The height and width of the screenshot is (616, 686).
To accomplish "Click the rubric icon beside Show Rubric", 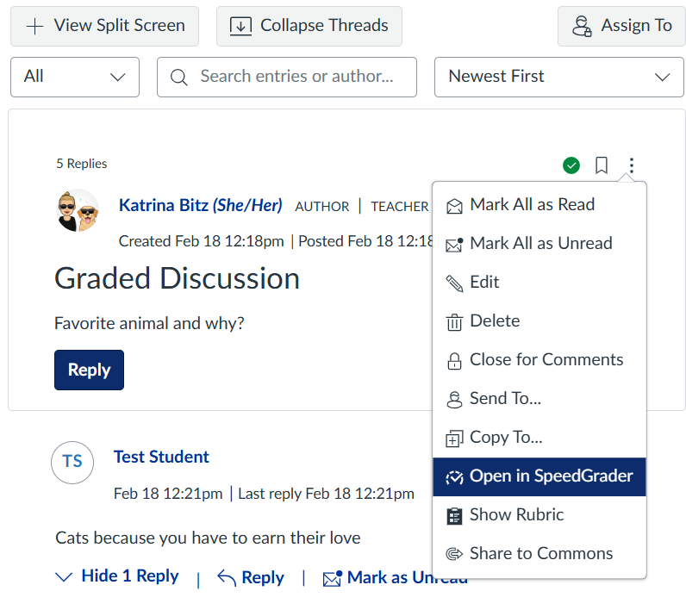I will click(453, 515).
